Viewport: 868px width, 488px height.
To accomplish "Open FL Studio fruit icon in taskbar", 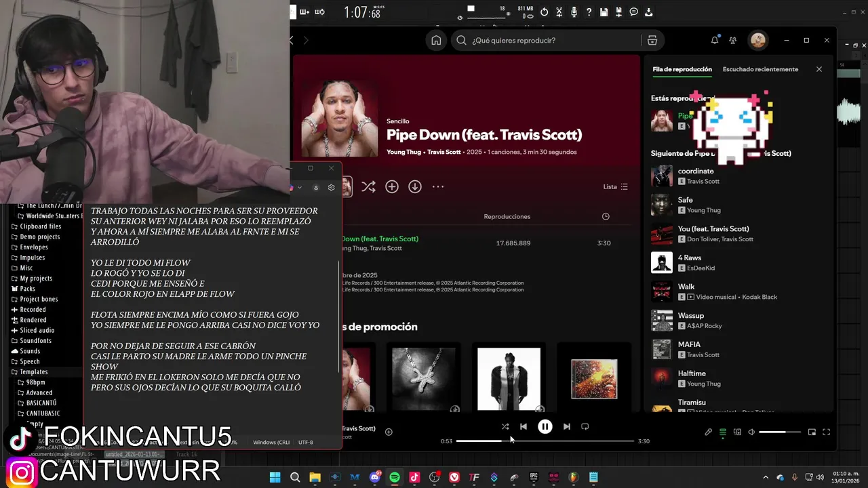I will pos(574,477).
